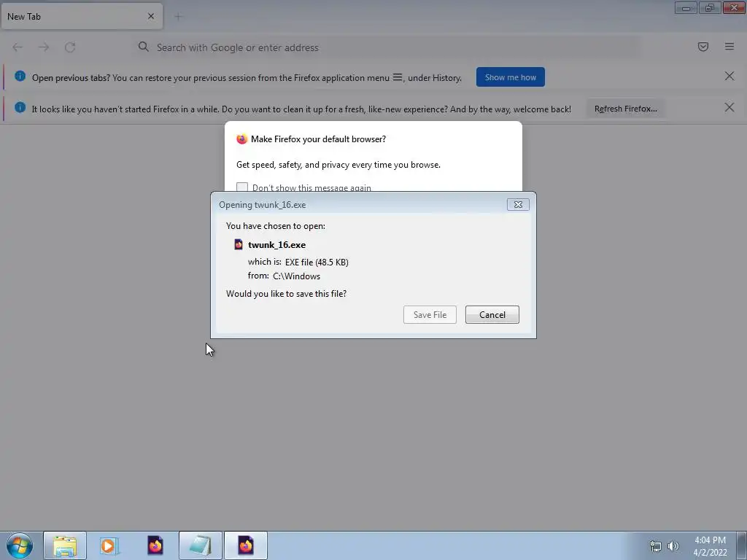Select the New Tab tab
Screen dimensions: 747x560
[x=82, y=17]
